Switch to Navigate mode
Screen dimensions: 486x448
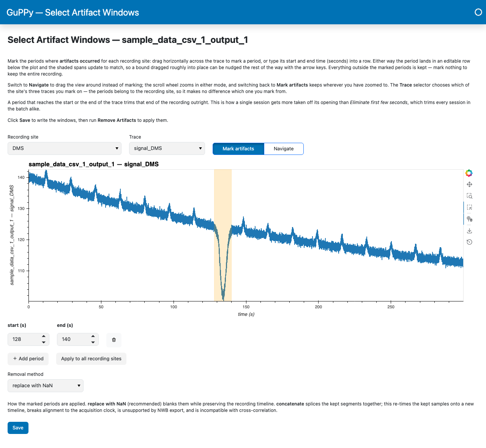coord(284,149)
